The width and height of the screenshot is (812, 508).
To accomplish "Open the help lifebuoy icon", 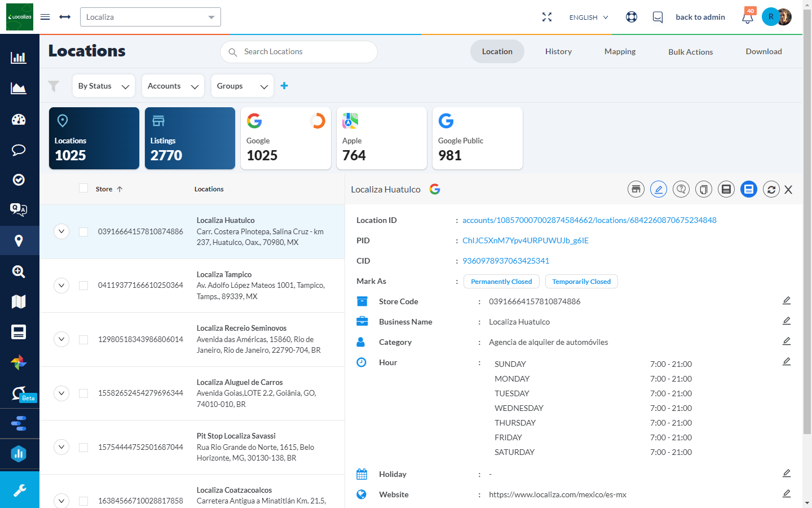I will coord(632,17).
